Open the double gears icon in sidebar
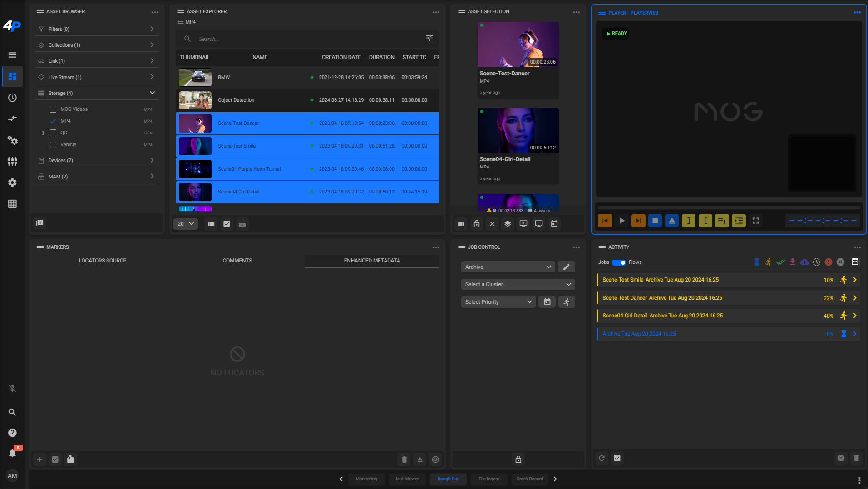Image resolution: width=868 pixels, height=489 pixels. pos(12,140)
